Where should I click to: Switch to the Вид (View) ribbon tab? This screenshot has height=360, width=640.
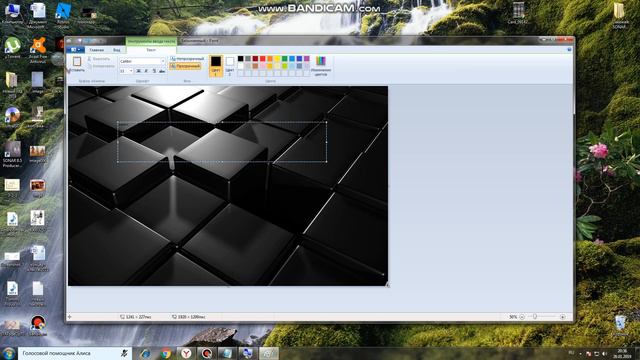tap(117, 50)
